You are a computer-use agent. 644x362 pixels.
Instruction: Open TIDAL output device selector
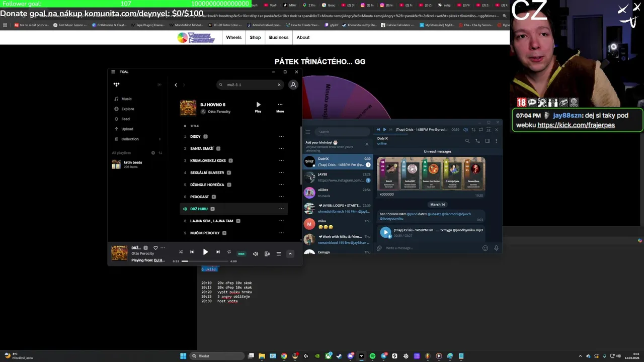[x=267, y=254]
